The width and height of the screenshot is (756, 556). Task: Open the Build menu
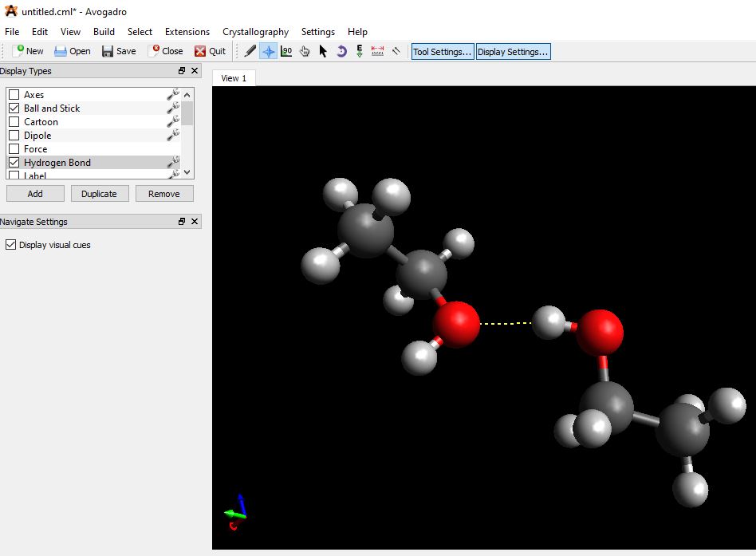[104, 32]
